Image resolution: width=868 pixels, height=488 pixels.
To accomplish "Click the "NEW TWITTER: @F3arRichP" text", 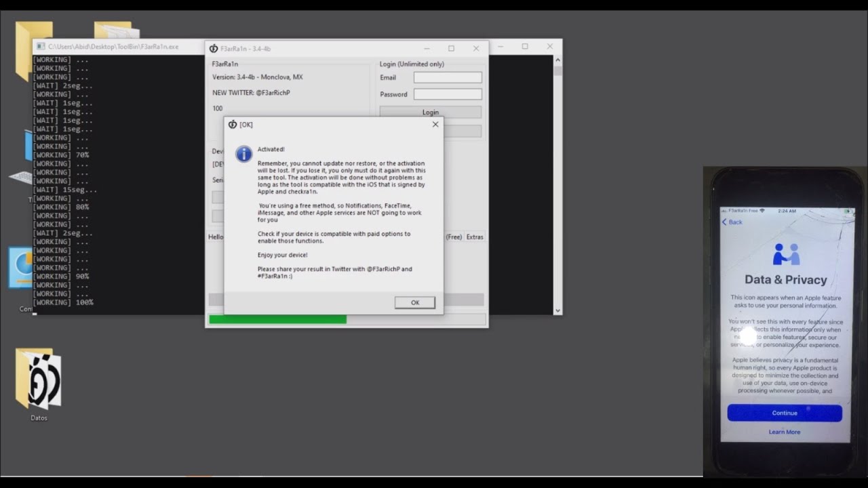I will click(x=251, y=93).
